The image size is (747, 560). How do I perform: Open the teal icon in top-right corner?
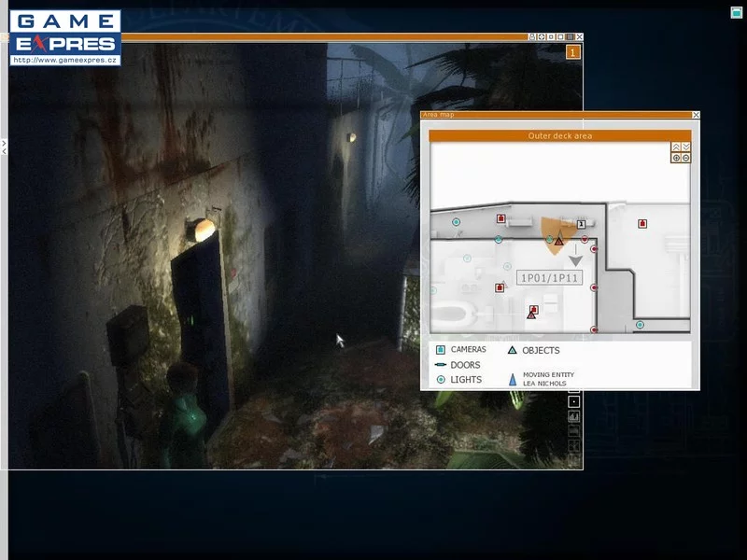coord(736,12)
